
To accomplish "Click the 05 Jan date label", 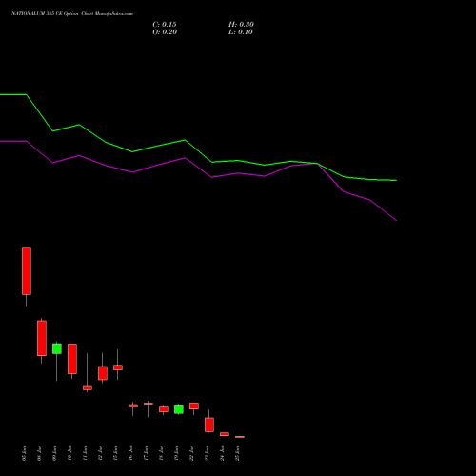I will (x=25, y=453).
